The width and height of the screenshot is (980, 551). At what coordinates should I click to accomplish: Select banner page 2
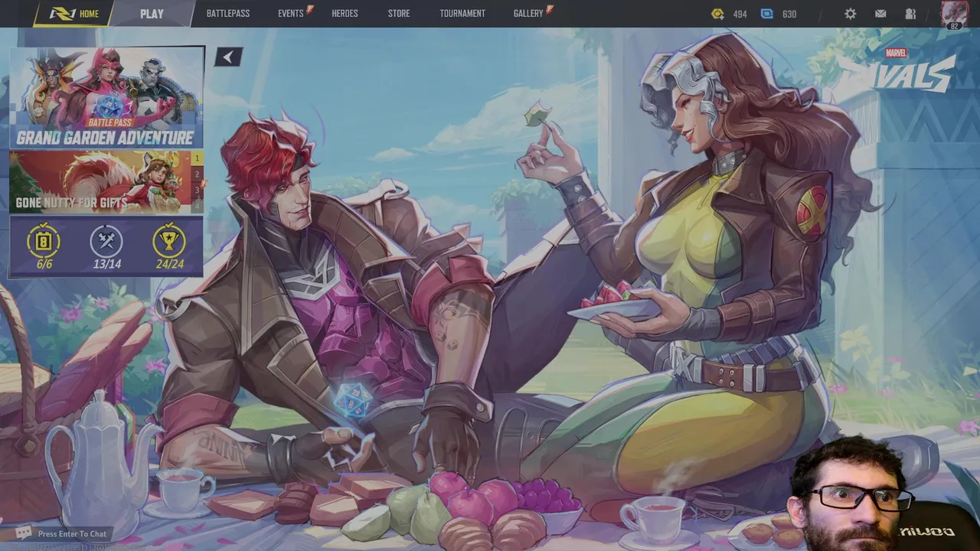pos(198,174)
